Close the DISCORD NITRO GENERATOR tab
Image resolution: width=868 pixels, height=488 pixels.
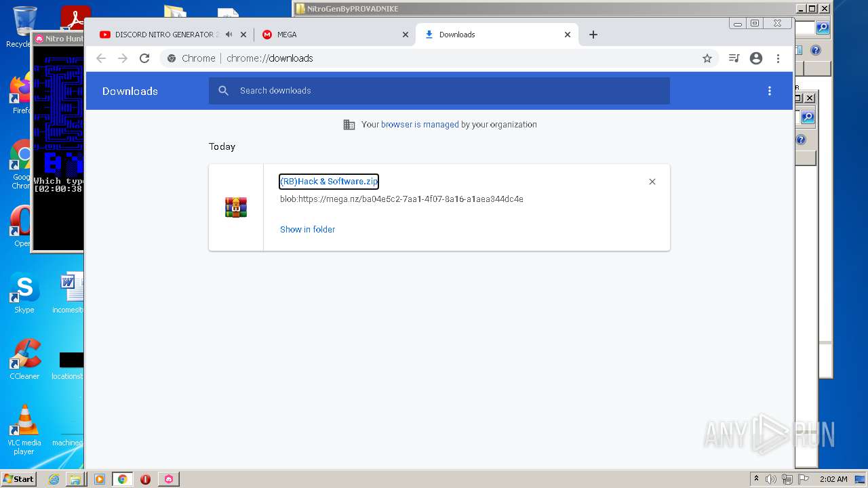pos(243,35)
